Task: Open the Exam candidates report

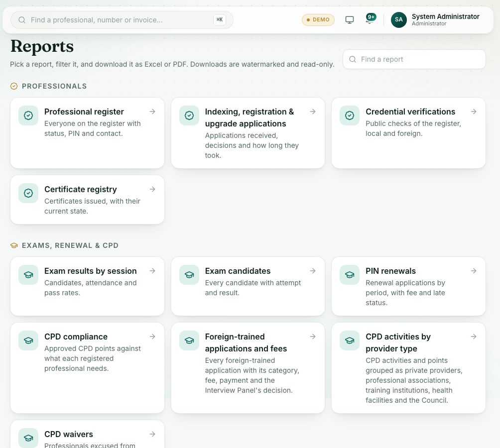Action: (248, 286)
